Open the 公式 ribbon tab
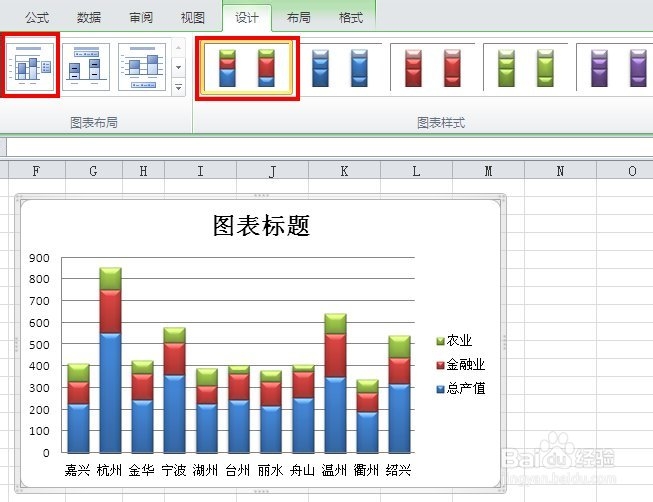 [37, 18]
